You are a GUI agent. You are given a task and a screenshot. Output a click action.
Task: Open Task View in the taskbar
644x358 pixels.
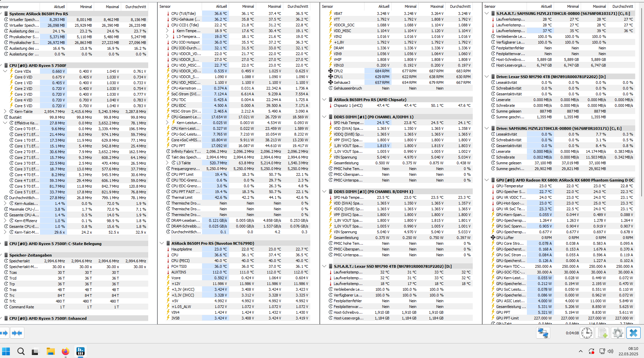tap(35, 352)
